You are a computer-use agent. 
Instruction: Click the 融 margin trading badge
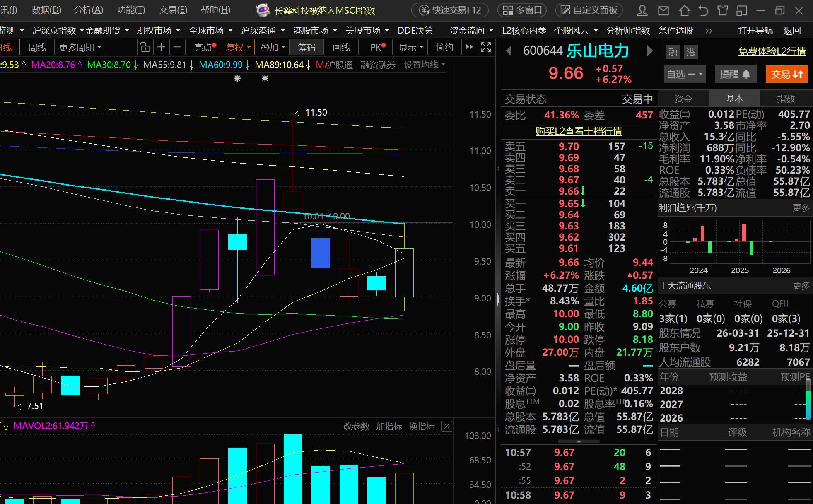[x=673, y=52]
